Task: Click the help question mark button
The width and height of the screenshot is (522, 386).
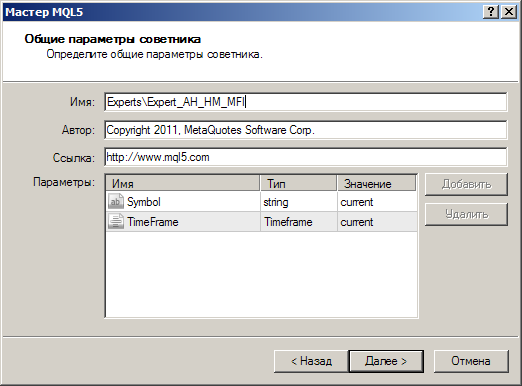Action: 491,12
